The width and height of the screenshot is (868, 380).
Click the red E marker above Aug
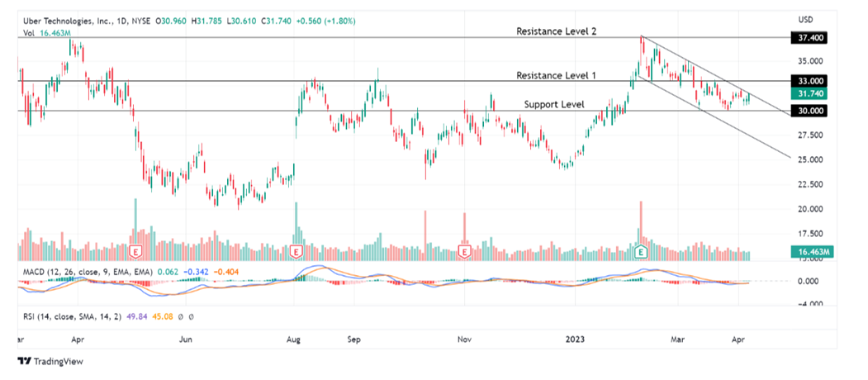(x=296, y=253)
